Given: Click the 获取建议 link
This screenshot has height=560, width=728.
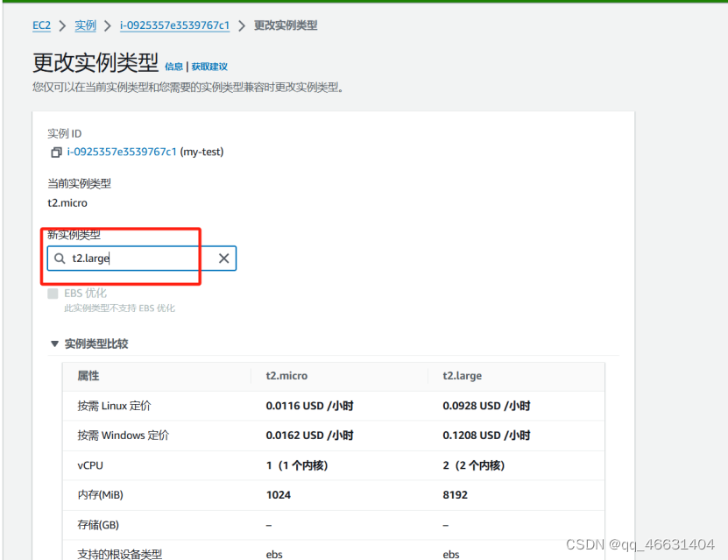Looking at the screenshot, I should pos(209,67).
